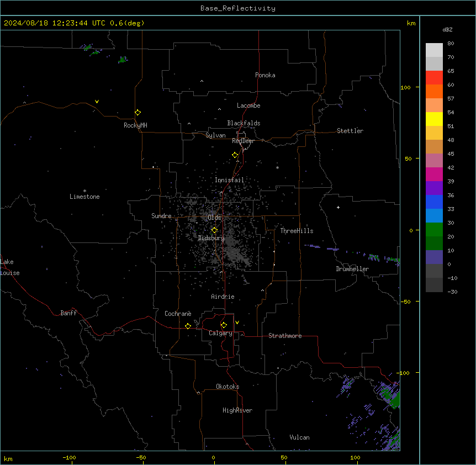Image resolution: width=476 pixels, height=465 pixels.
Task: Click the 2024/08/18 12:23:44 UTC timestamp
Action: click(x=54, y=23)
